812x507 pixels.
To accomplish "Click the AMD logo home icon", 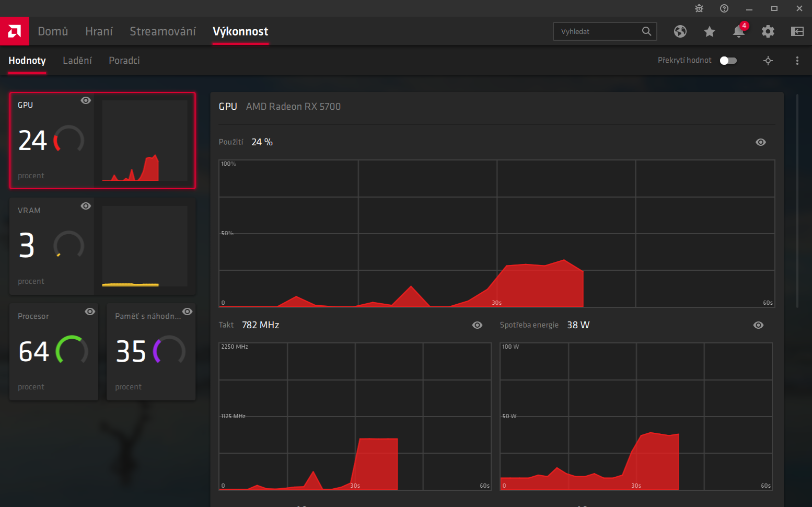I will point(15,31).
